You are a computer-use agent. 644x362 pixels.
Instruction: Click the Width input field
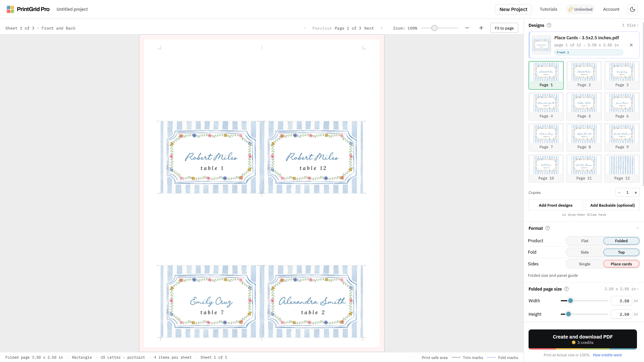click(621, 301)
